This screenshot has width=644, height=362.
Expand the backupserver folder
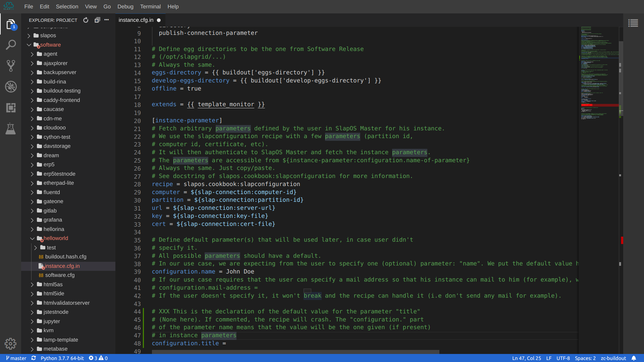point(32,72)
